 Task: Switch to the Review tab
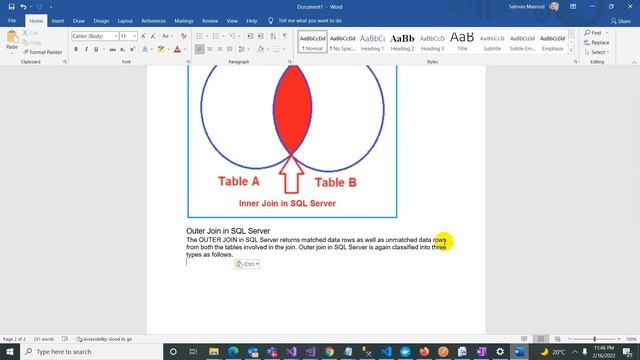210,20
